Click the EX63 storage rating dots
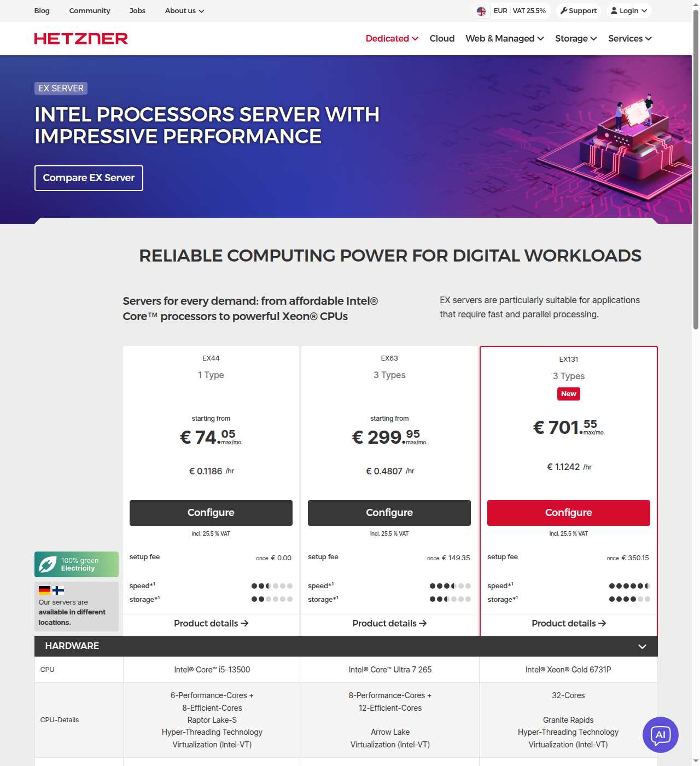Viewport: 700px width, 766px height. pyautogui.click(x=450, y=599)
